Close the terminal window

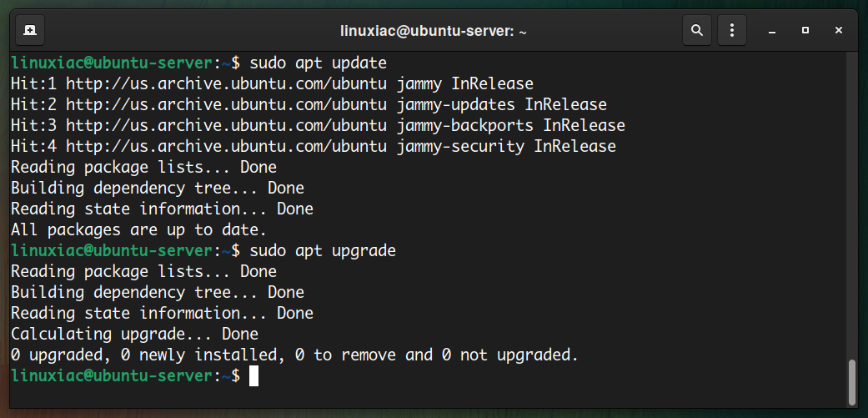(838, 30)
